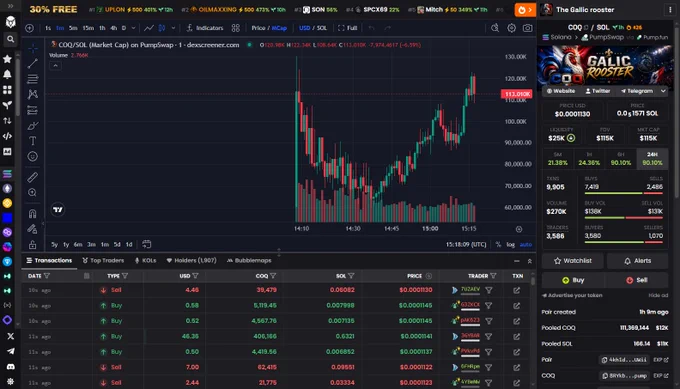
Task: Select the Solana chain icon in sidebar
Action: point(7,174)
